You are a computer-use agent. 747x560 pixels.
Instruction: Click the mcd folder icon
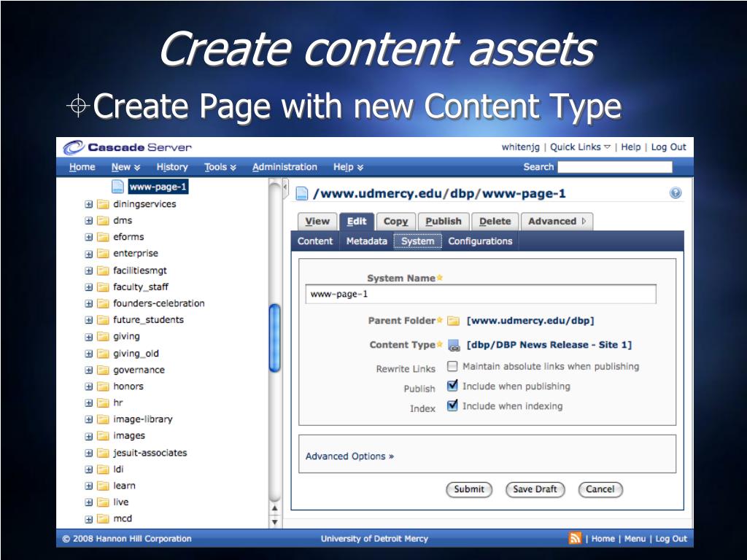[x=103, y=518]
